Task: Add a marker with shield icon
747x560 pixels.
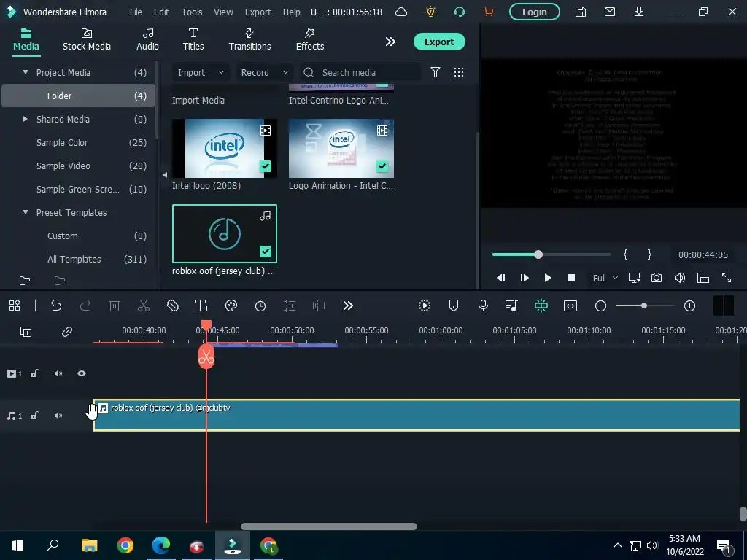Action: click(454, 306)
